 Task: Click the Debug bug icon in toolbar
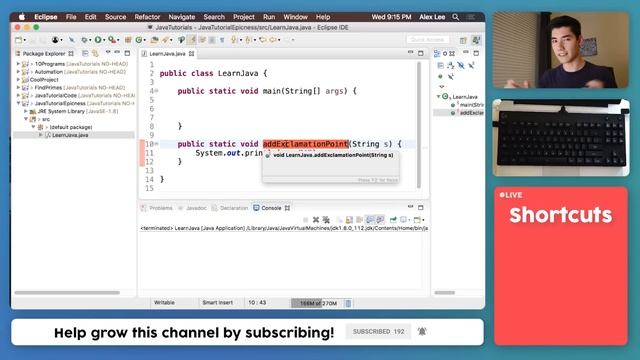click(84, 40)
